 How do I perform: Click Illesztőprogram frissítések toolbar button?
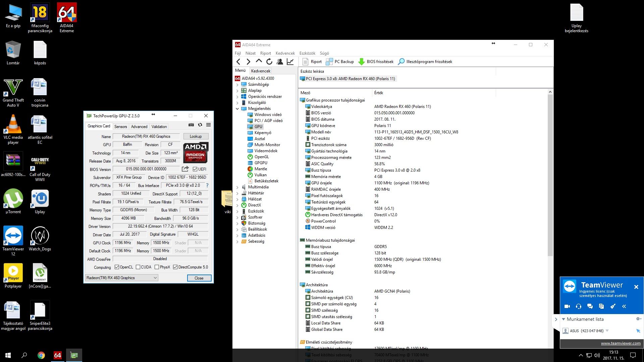[425, 62]
